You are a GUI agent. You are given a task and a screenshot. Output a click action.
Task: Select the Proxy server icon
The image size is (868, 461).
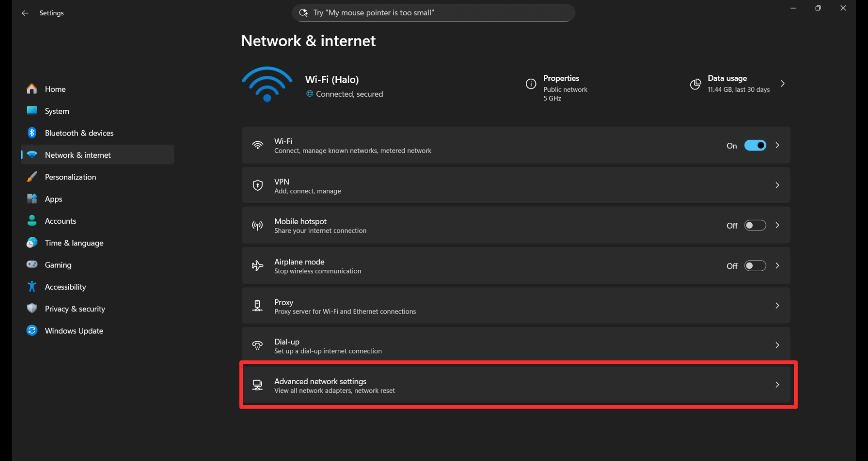(258, 306)
